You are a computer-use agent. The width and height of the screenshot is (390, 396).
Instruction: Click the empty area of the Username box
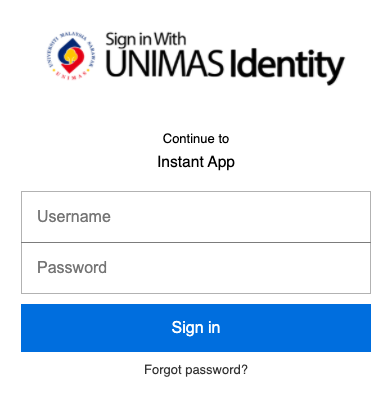tap(240, 217)
